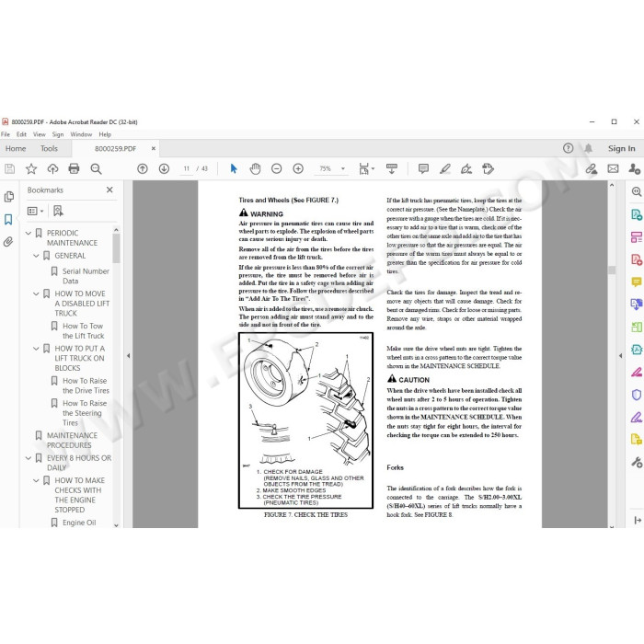
Task: Open the right pane search tool icon
Action: [637, 191]
